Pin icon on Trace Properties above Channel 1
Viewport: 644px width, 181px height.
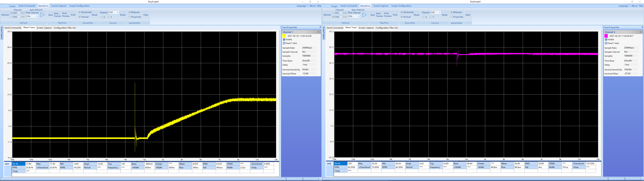[x=320, y=27]
